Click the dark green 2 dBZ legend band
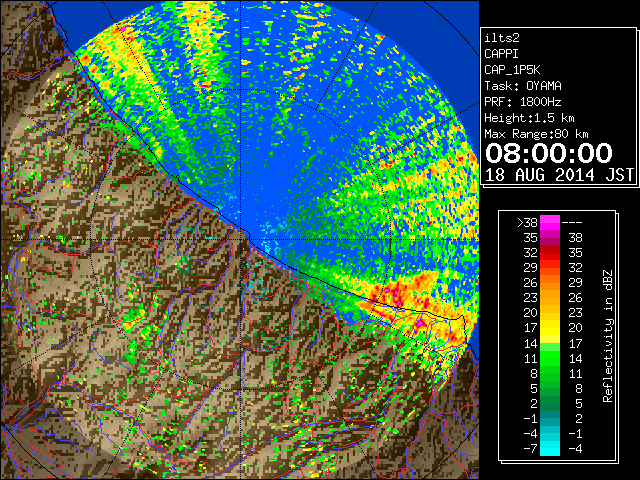This screenshot has width=640, height=480. [x=550, y=403]
